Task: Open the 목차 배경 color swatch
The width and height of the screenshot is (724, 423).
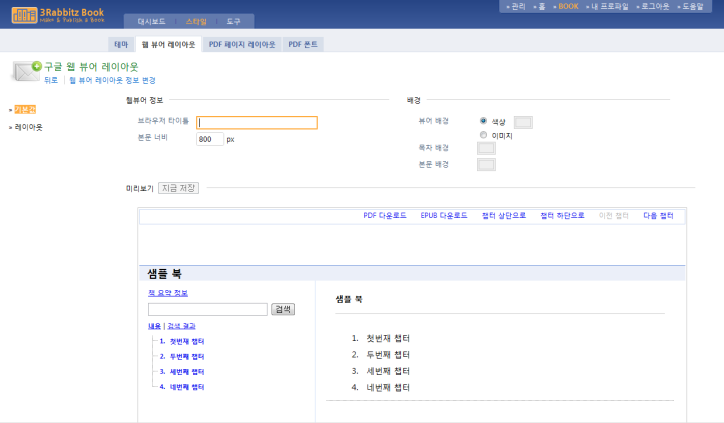Action: [486, 148]
